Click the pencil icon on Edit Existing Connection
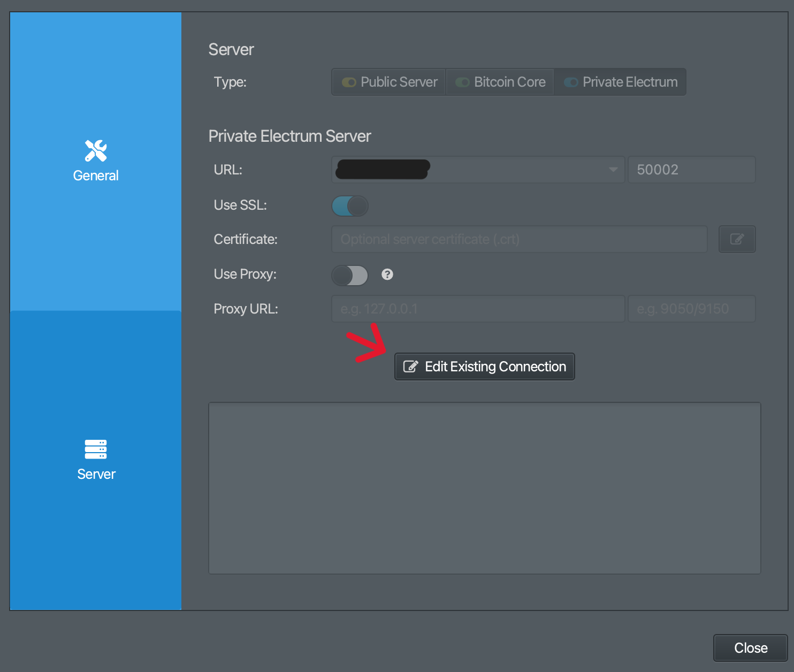 [x=411, y=366]
